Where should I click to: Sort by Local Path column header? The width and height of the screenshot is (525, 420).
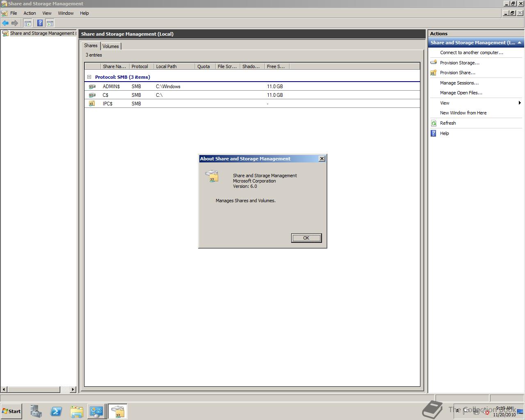(x=174, y=66)
